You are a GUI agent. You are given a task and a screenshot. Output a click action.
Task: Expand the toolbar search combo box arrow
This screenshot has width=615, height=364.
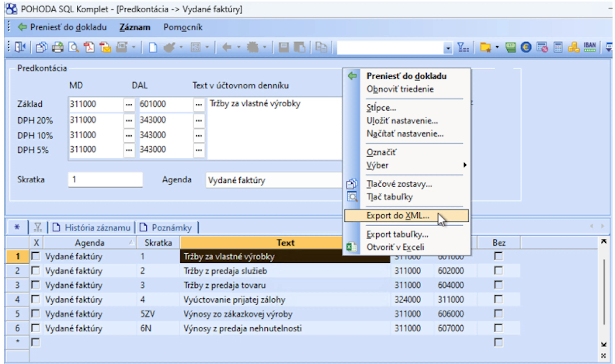pos(448,48)
